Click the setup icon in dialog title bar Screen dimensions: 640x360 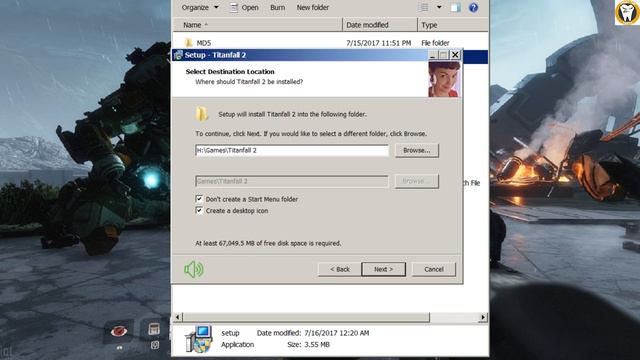click(x=178, y=55)
